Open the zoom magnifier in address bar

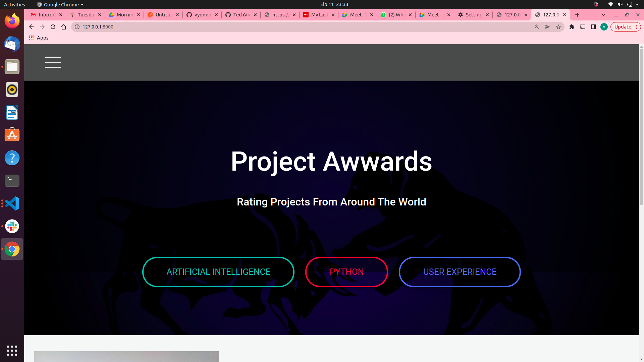pyautogui.click(x=537, y=27)
